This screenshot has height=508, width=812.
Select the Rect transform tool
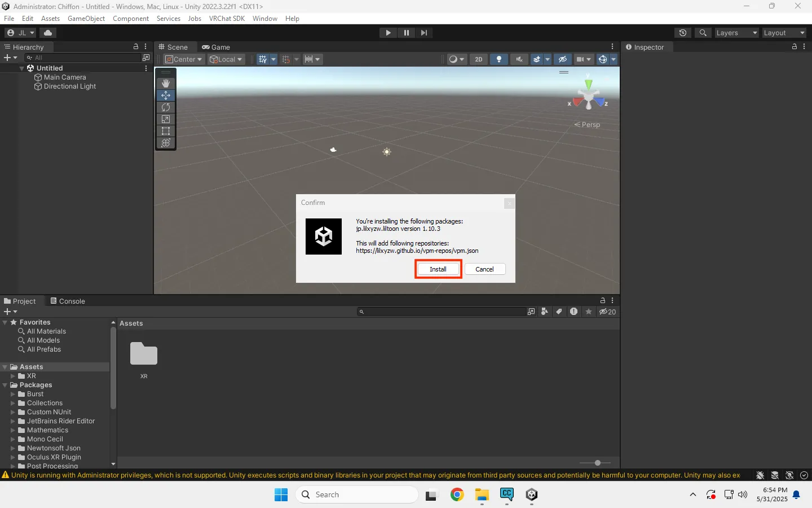[x=166, y=131]
